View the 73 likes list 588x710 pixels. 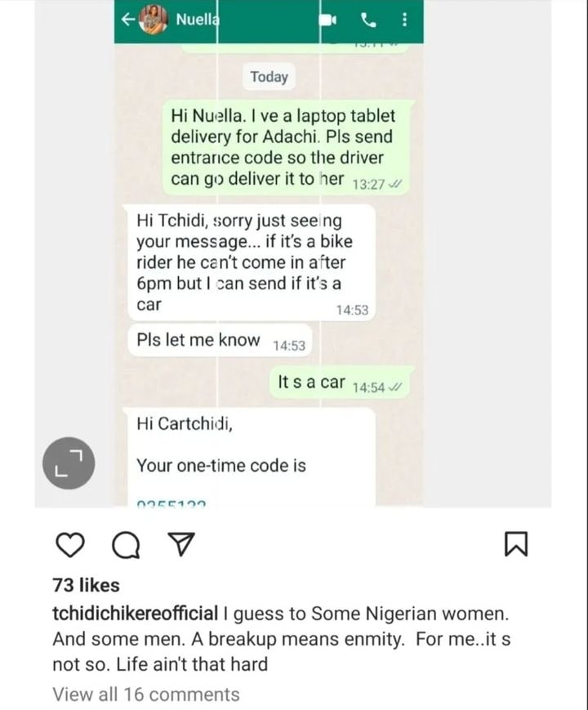86,585
